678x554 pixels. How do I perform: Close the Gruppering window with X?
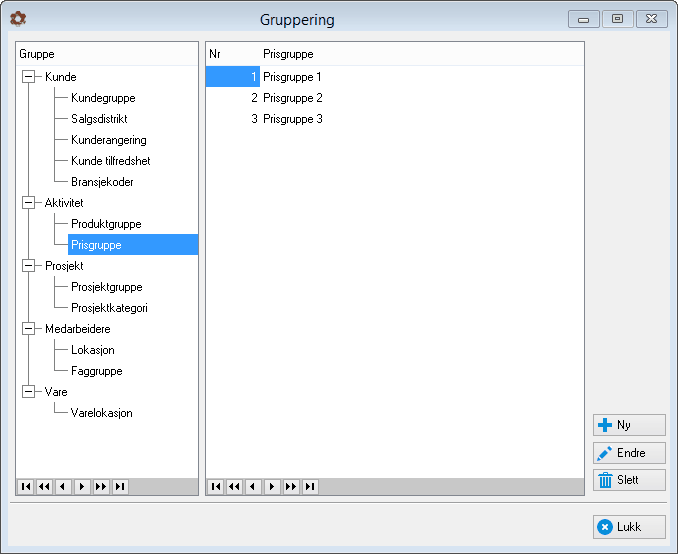point(652,19)
